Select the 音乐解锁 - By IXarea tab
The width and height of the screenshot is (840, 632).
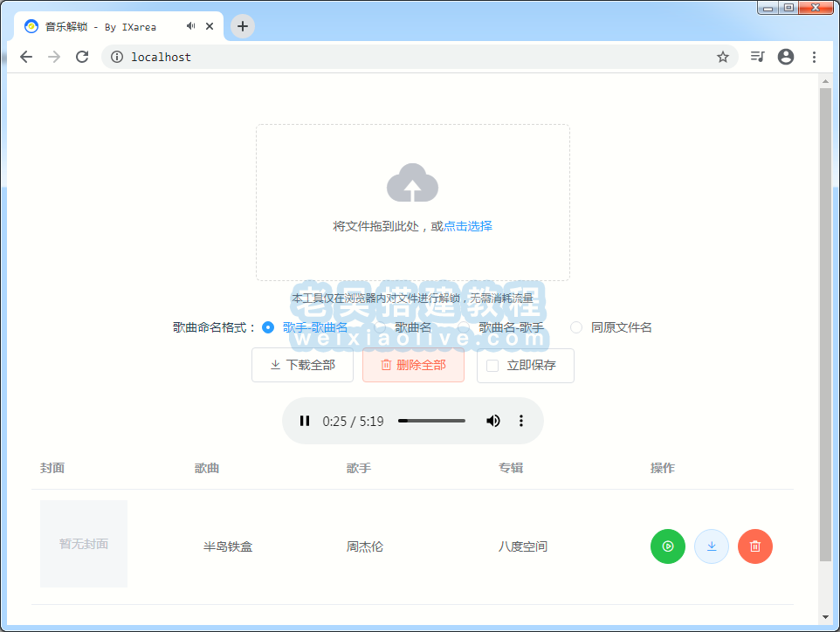tap(118, 26)
